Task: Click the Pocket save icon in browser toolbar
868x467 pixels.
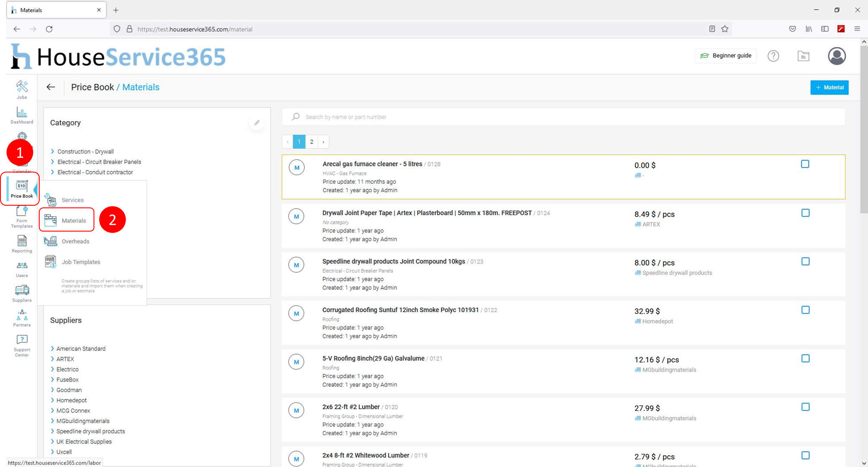Action: coord(793,29)
